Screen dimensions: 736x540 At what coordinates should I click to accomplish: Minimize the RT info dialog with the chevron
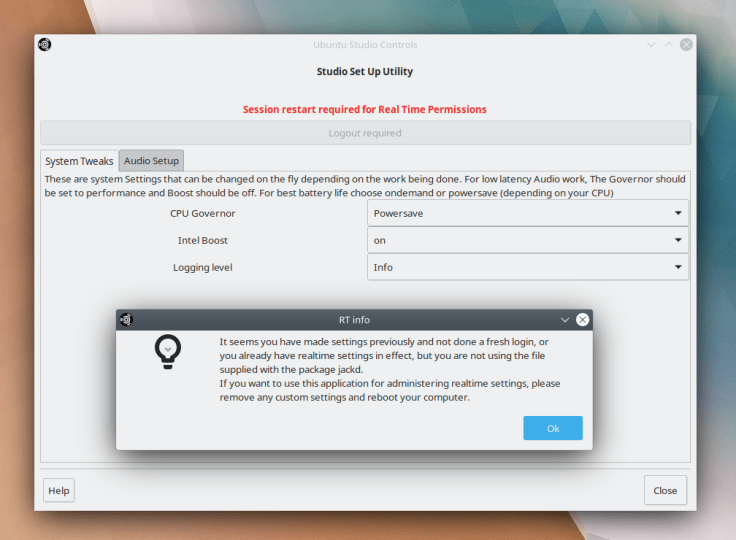tap(566, 320)
